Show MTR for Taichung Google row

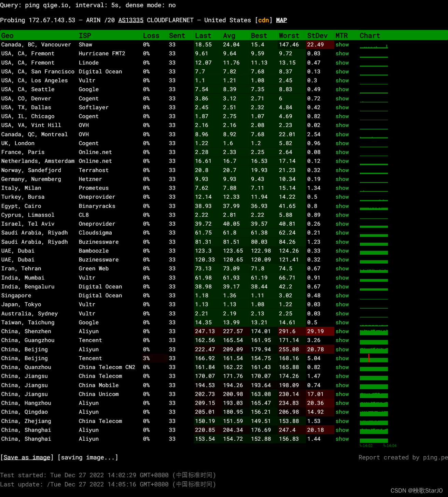coord(342,323)
